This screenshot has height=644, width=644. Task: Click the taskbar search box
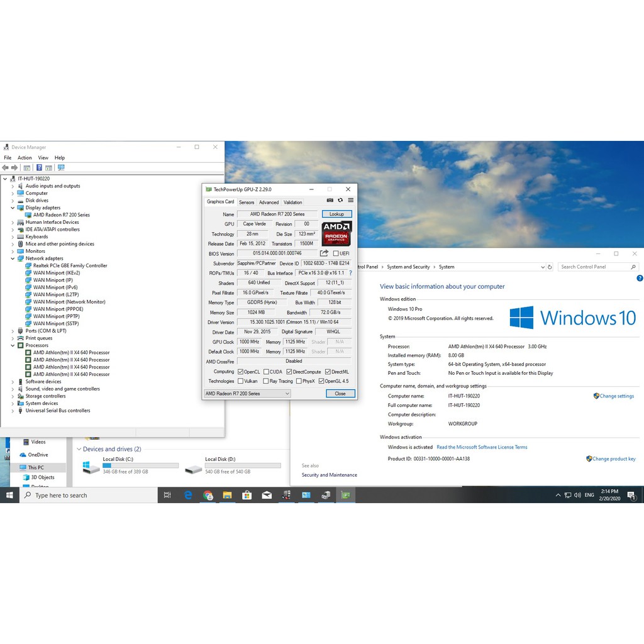pyautogui.click(x=88, y=495)
